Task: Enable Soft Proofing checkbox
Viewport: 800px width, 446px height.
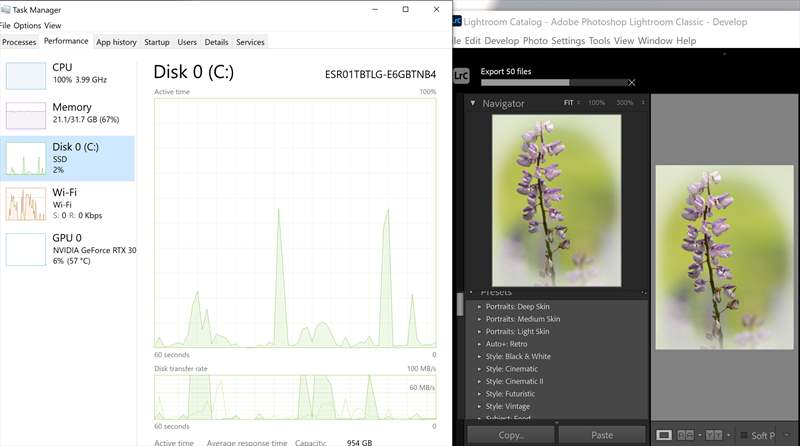Action: tap(744, 435)
